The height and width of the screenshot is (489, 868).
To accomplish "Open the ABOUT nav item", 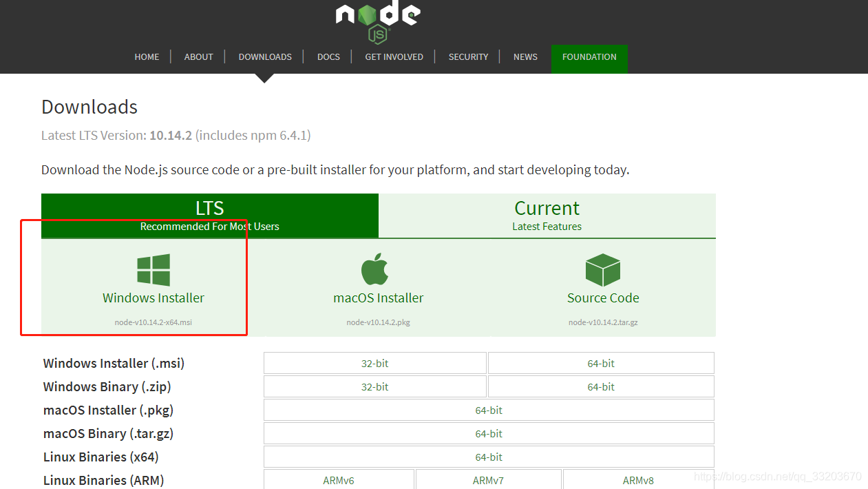I will [x=198, y=56].
